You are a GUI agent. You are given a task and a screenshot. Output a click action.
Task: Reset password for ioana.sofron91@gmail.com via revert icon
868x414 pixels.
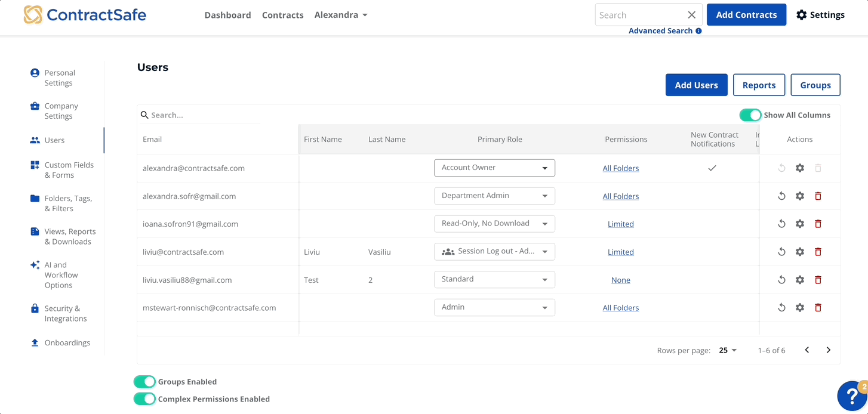[x=781, y=223]
